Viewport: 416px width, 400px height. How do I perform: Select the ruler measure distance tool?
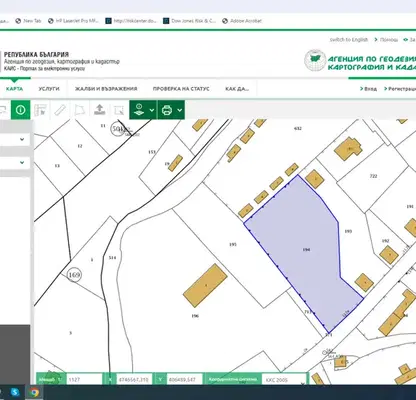click(x=60, y=110)
